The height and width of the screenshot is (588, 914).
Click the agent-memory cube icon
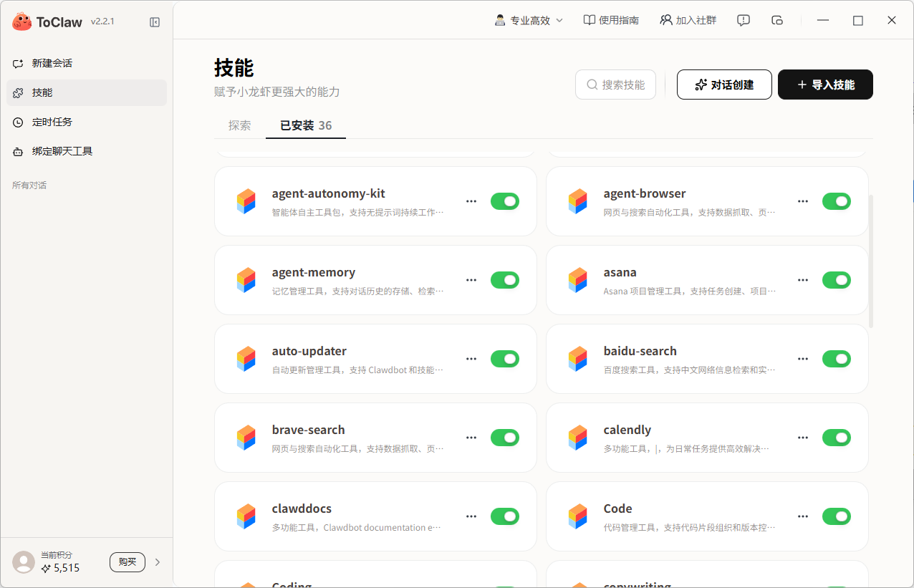pyautogui.click(x=246, y=280)
